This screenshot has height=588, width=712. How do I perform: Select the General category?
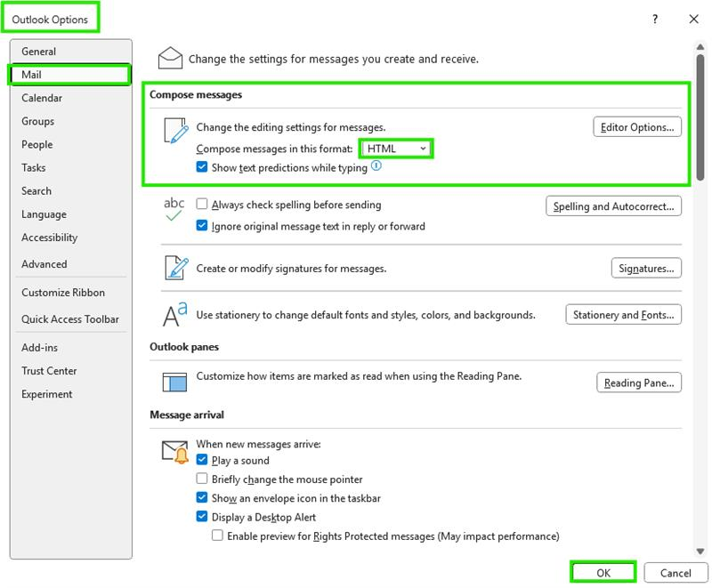point(70,52)
